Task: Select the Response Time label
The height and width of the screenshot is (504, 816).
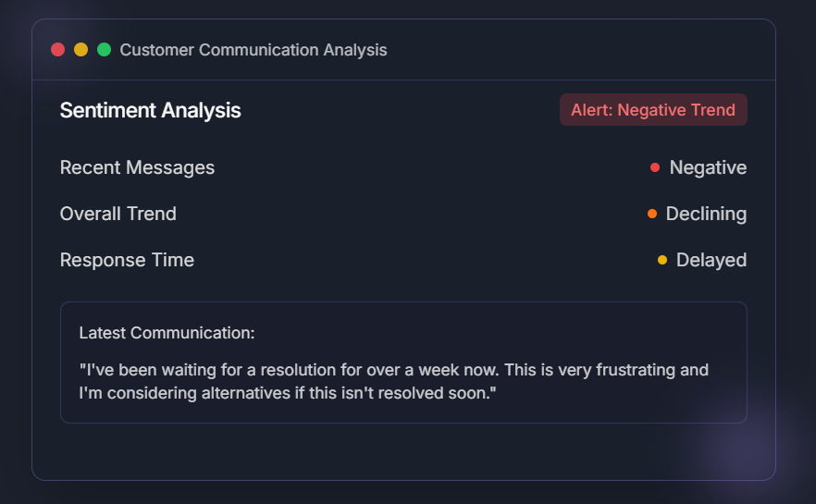Action: pos(127,260)
